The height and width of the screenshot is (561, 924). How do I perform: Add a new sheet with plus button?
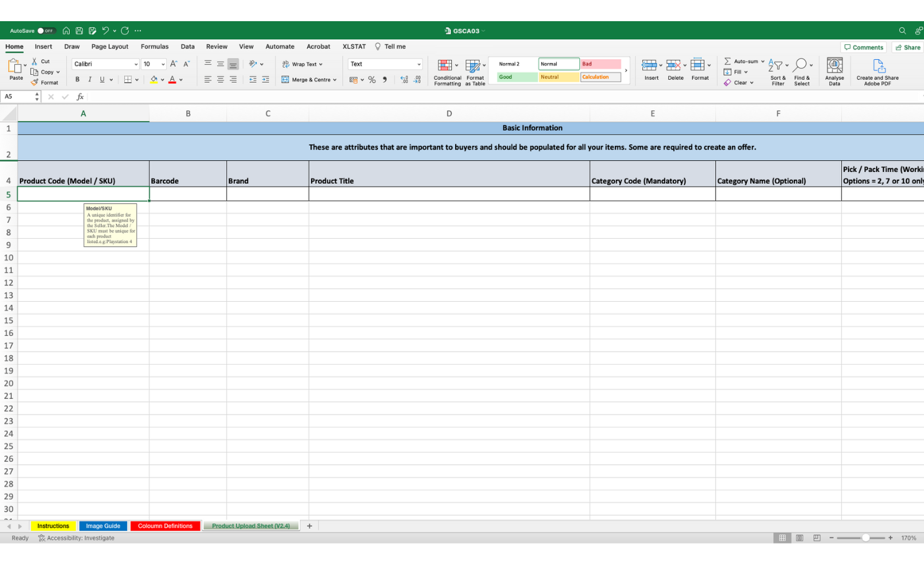pyautogui.click(x=309, y=526)
